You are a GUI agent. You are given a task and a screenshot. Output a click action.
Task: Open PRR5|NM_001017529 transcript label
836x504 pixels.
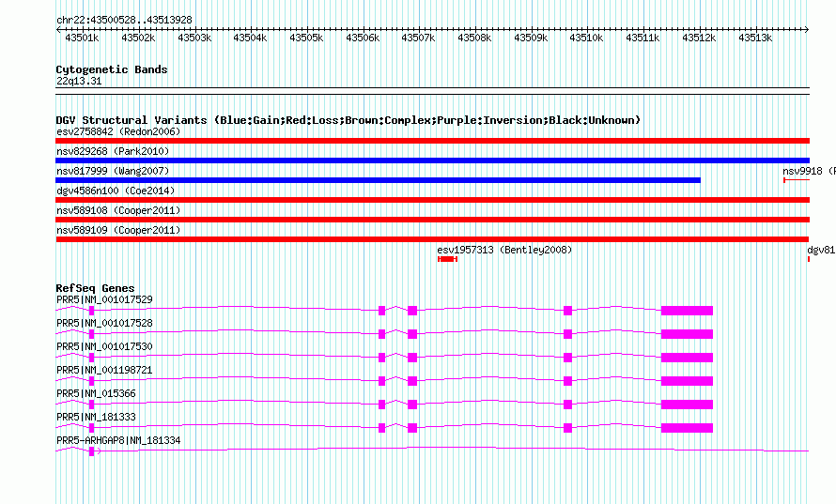104,300
